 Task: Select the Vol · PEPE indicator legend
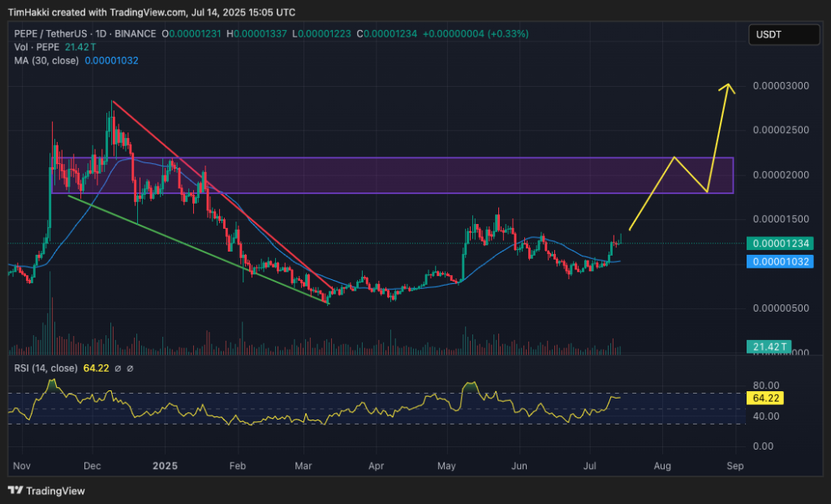pos(32,46)
